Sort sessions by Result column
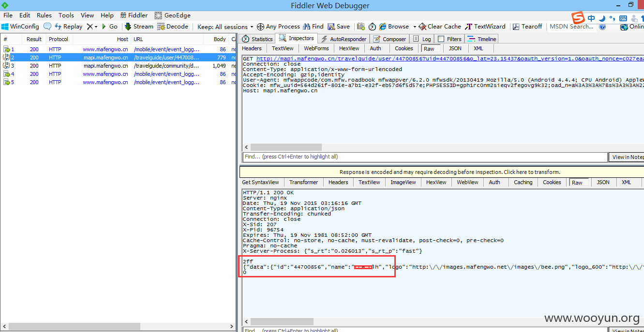This screenshot has height=332, width=644. point(34,39)
